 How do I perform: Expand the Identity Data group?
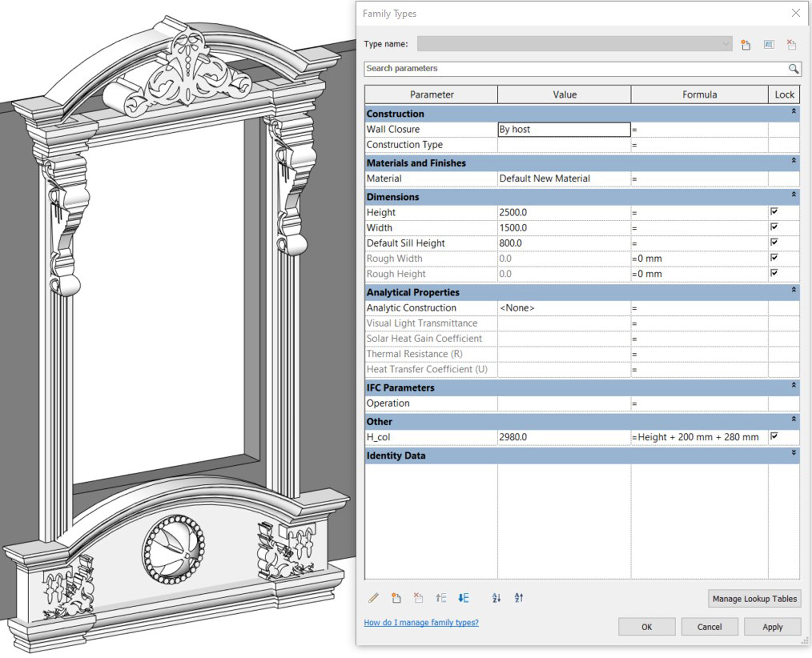click(793, 453)
